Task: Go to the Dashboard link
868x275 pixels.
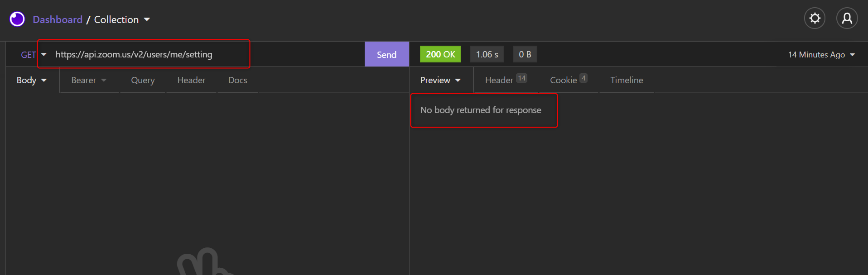Action: point(58,19)
